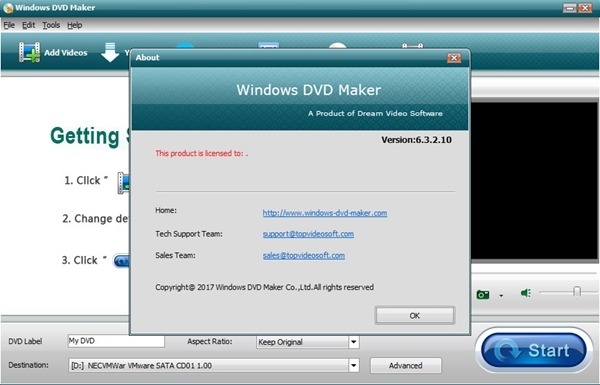Click the black video preview area
Image resolution: width=600 pixels, height=385 pixels.
[x=534, y=181]
